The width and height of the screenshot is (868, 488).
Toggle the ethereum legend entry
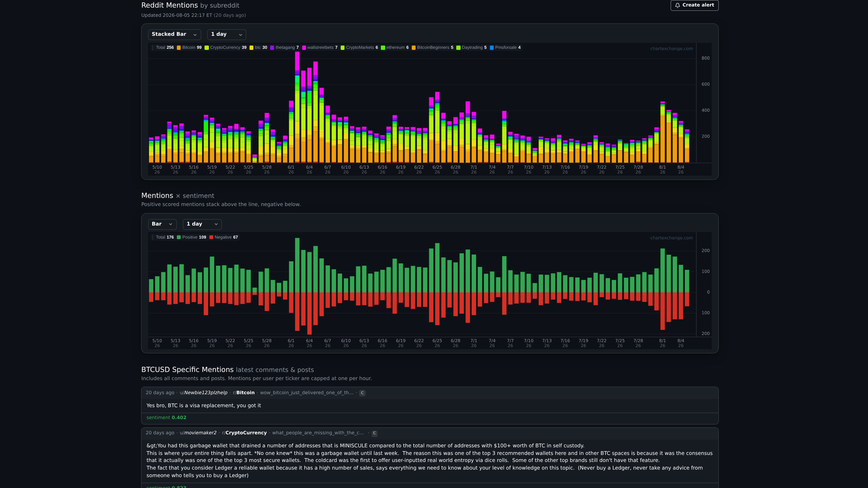pos(395,47)
